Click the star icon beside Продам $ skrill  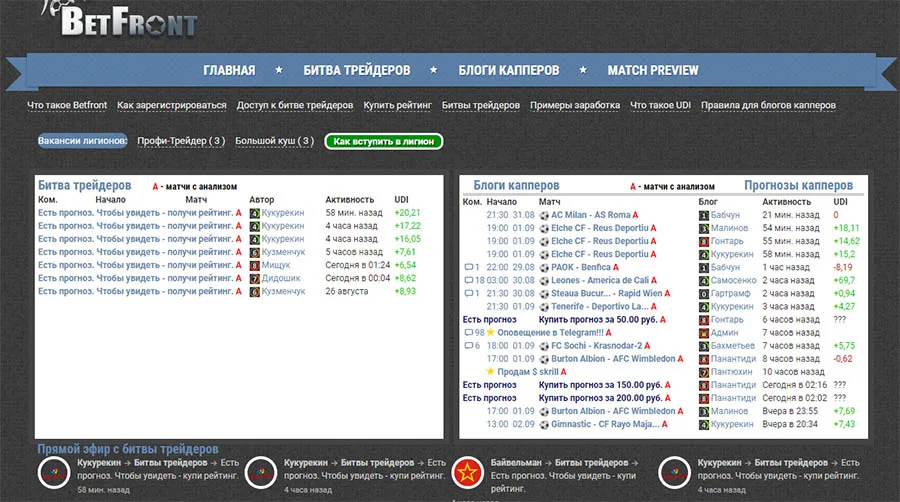tap(491, 371)
